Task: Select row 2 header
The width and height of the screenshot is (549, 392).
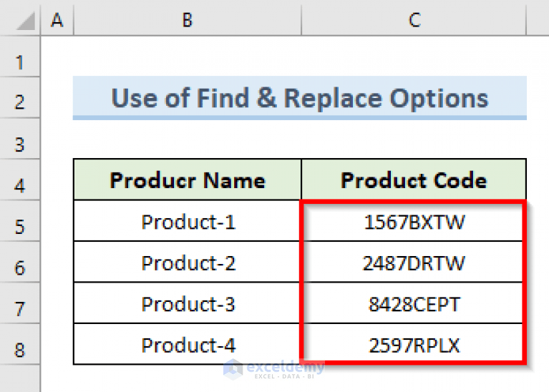Action: [20, 97]
